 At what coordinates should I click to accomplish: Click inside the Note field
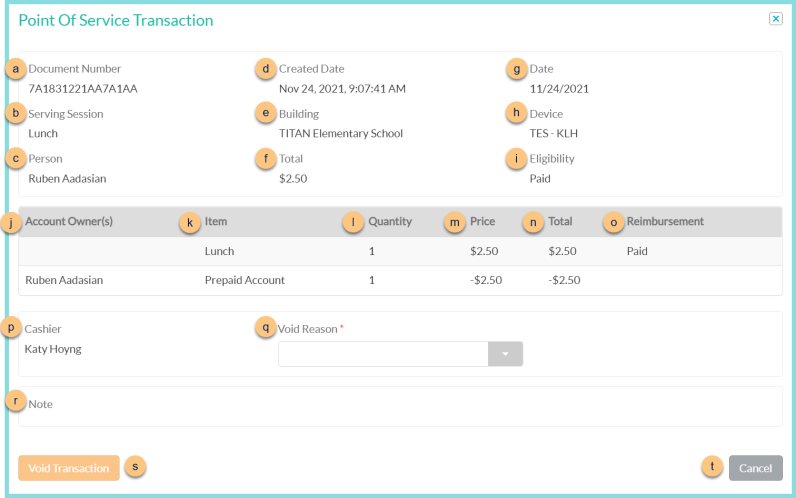[400, 407]
